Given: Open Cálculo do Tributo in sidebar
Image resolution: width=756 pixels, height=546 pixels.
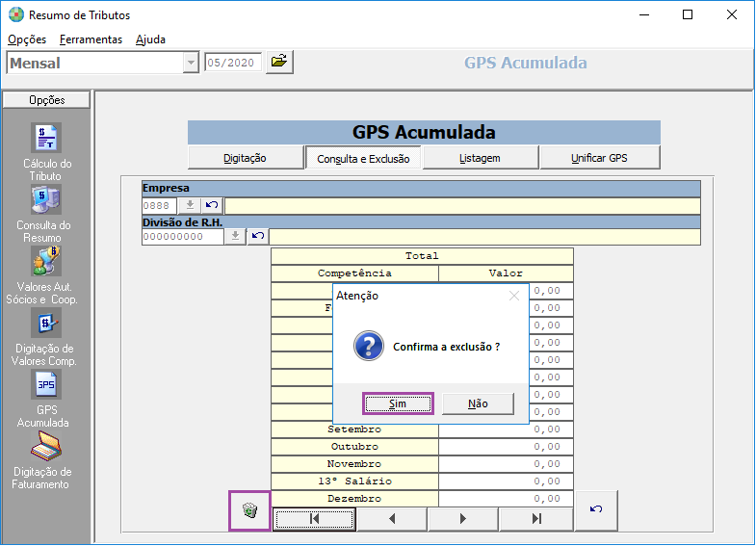Looking at the screenshot, I should (x=46, y=138).
